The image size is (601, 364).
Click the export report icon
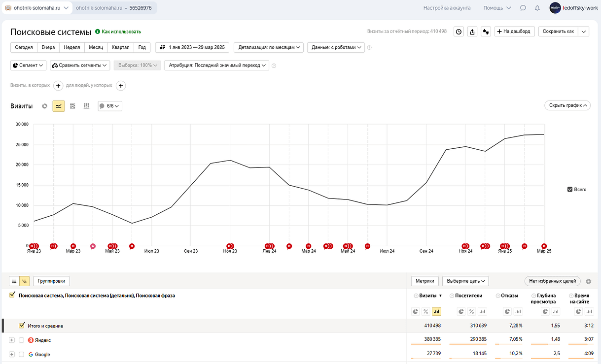tap(472, 32)
